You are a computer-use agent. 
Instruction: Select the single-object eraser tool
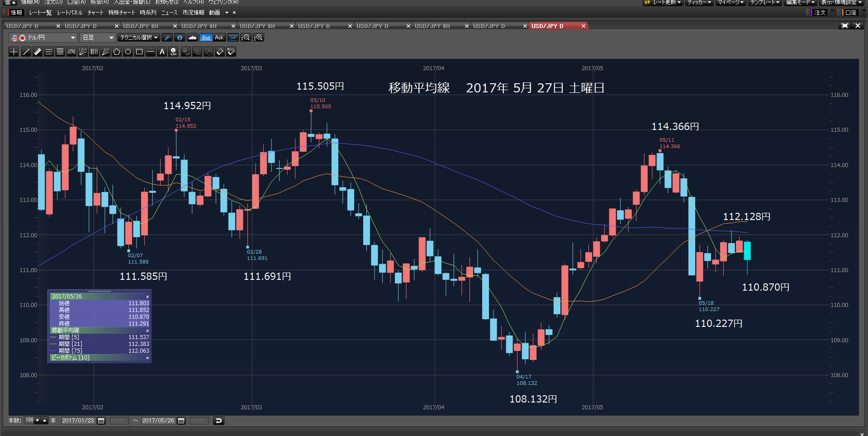click(220, 52)
